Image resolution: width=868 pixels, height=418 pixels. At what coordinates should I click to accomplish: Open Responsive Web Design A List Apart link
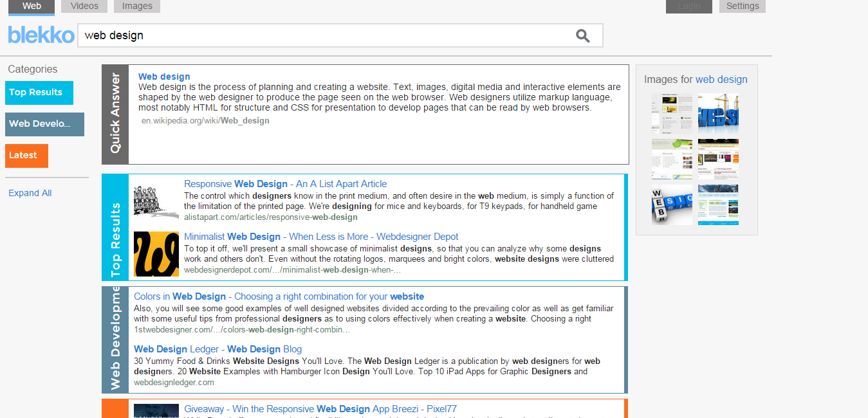286,184
